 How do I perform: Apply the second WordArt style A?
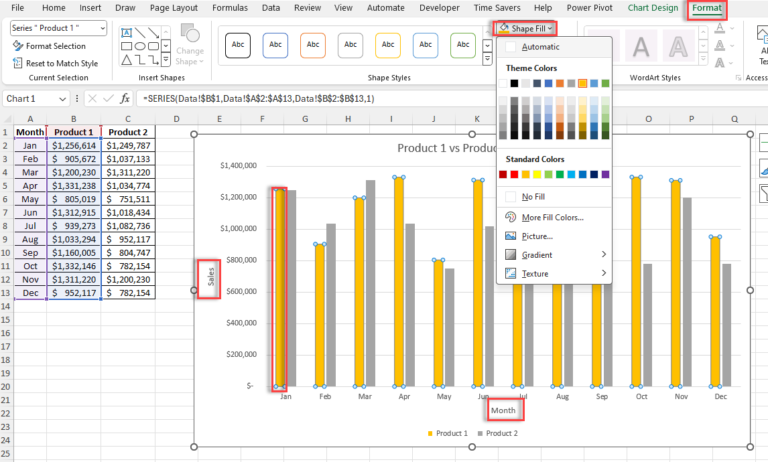click(x=641, y=47)
